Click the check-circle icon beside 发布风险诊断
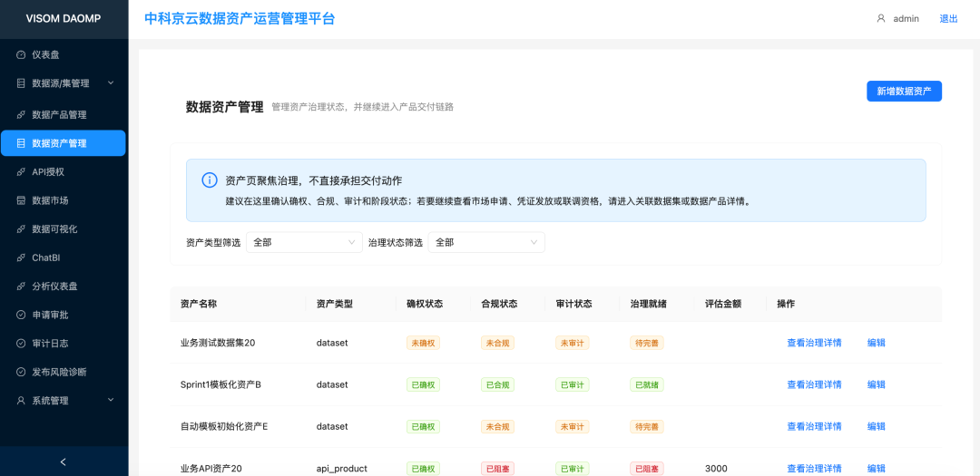The height and width of the screenshot is (476, 980). click(x=21, y=372)
